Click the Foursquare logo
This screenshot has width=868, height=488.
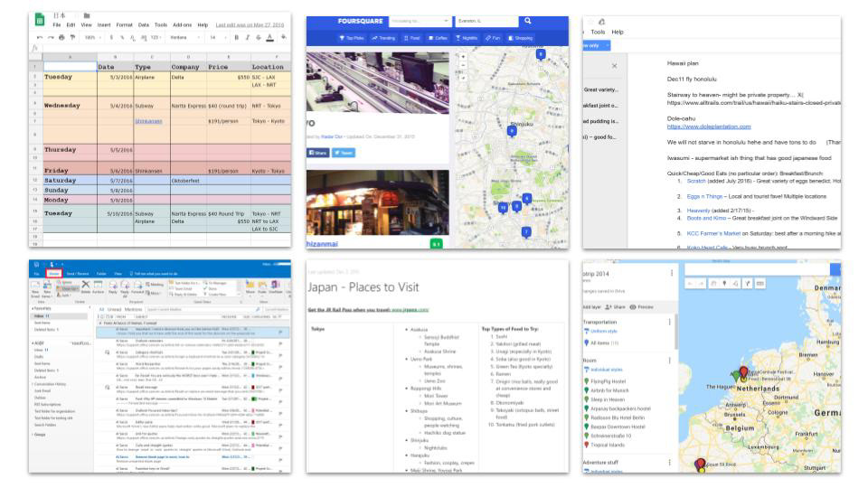[361, 21]
